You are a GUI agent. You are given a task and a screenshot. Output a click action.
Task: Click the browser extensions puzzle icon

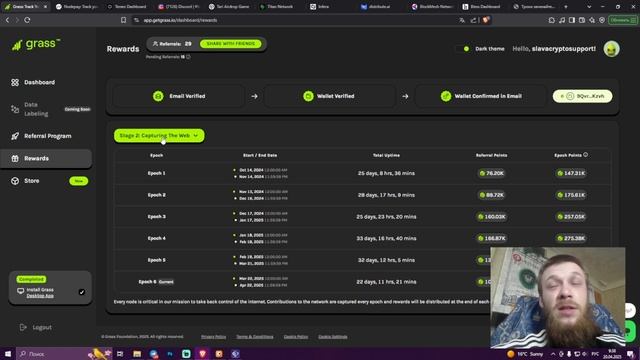552,20
